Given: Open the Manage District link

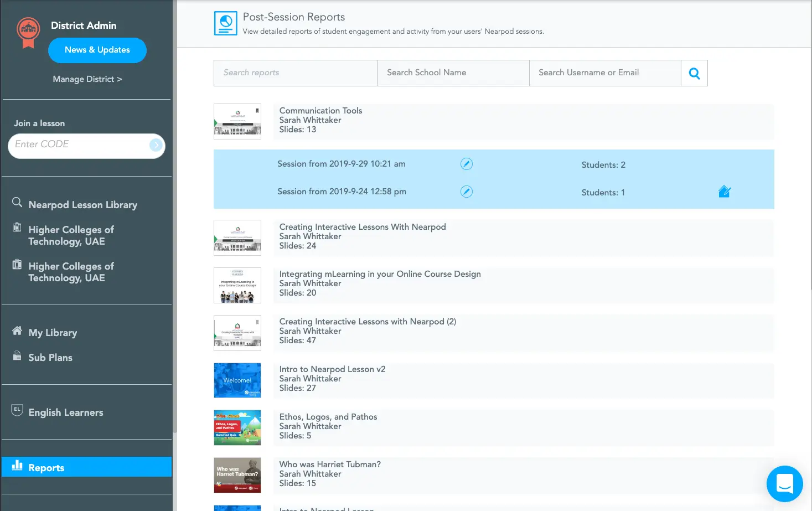Looking at the screenshot, I should pyautogui.click(x=87, y=79).
